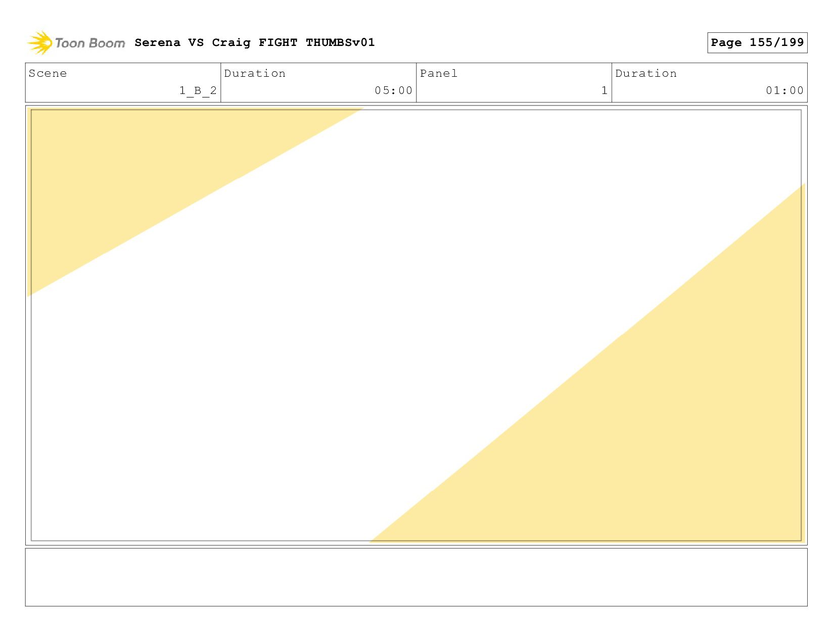Select the scene value '1_B_2'
Viewport: 834px width, 644px height.
198,91
